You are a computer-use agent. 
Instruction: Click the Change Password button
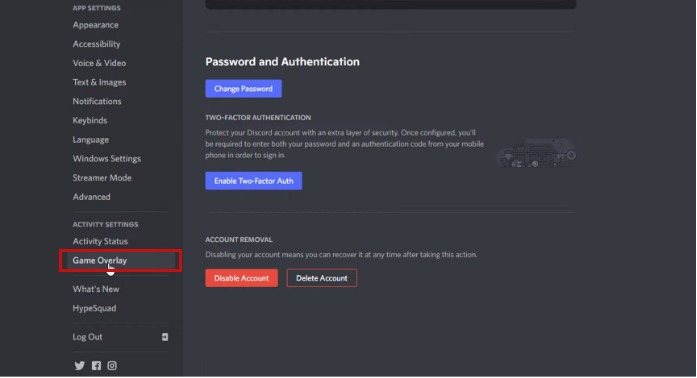point(243,88)
